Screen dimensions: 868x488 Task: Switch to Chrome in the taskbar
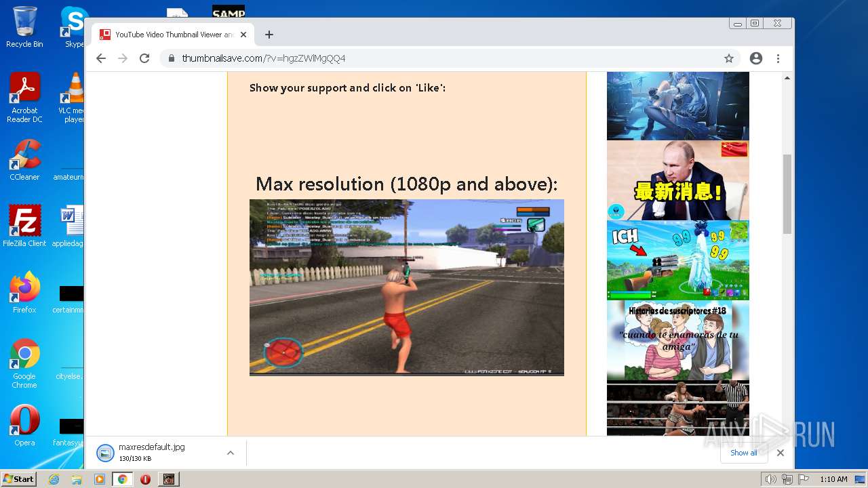[x=123, y=479]
